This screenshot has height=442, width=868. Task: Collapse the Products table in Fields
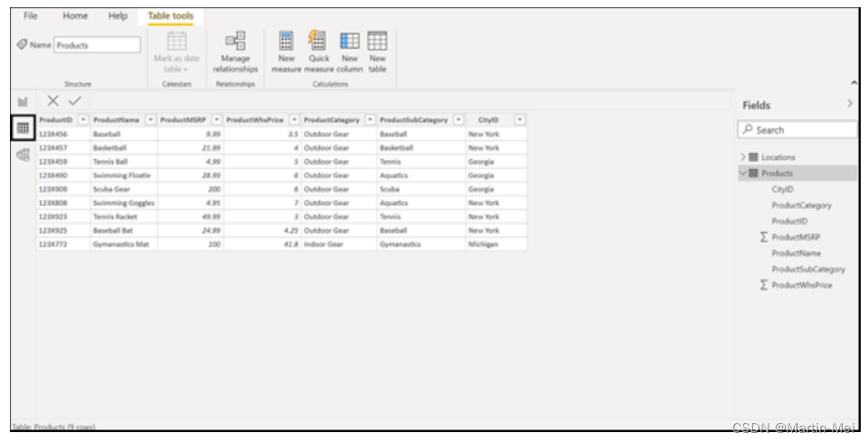(743, 174)
